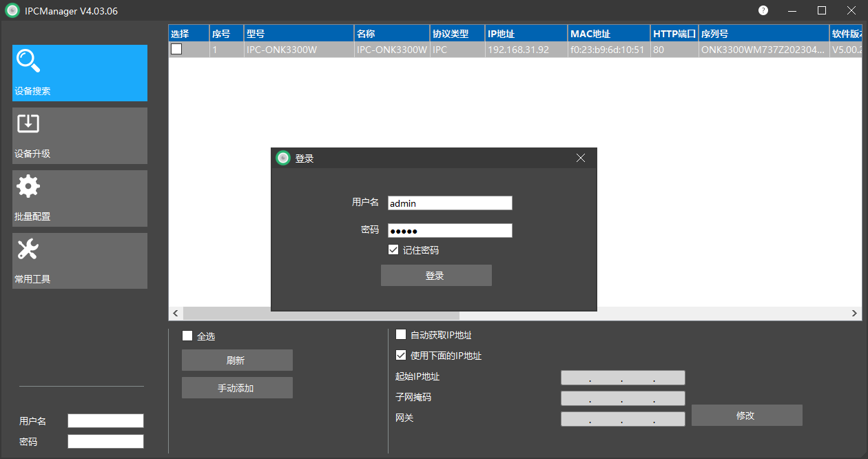Screen dimensions: 868x459
Task: Click the username field containing admin
Action: 450,203
